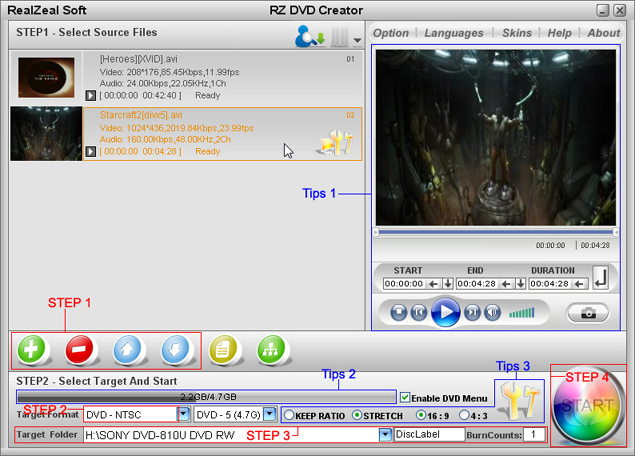Click the START time field

(x=405, y=284)
